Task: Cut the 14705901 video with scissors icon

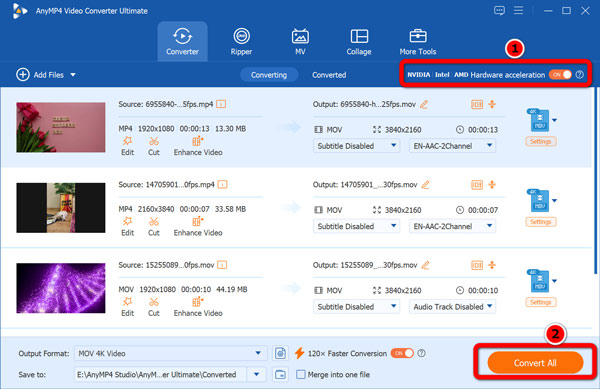Action: point(154,226)
